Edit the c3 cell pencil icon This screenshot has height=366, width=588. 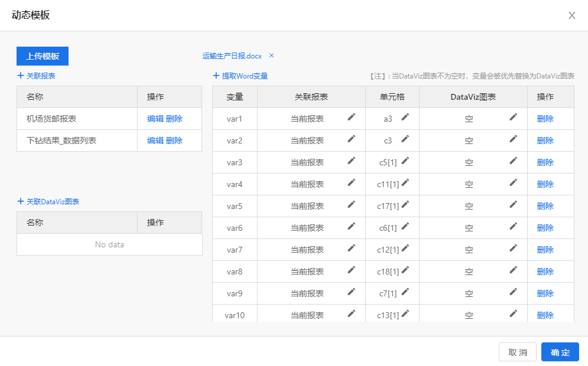(x=405, y=139)
